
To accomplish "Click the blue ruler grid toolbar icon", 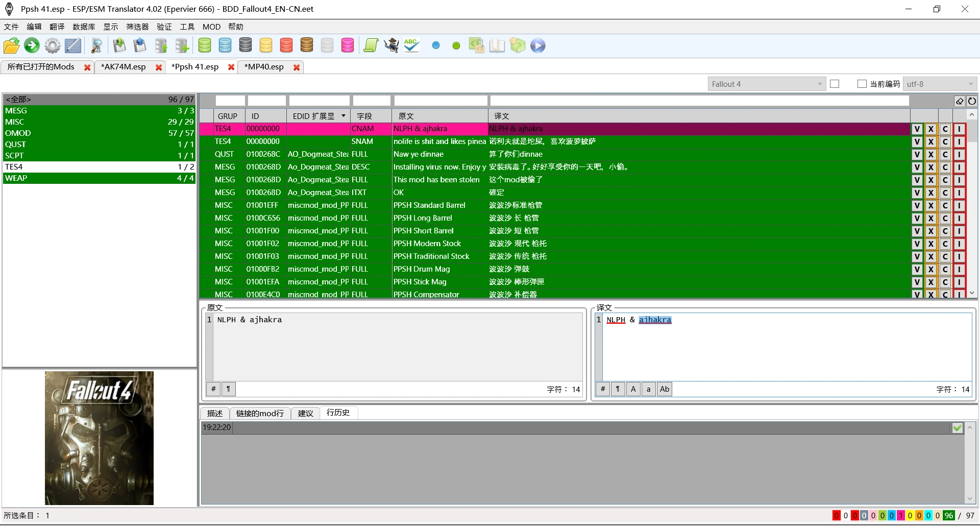I will pos(73,45).
